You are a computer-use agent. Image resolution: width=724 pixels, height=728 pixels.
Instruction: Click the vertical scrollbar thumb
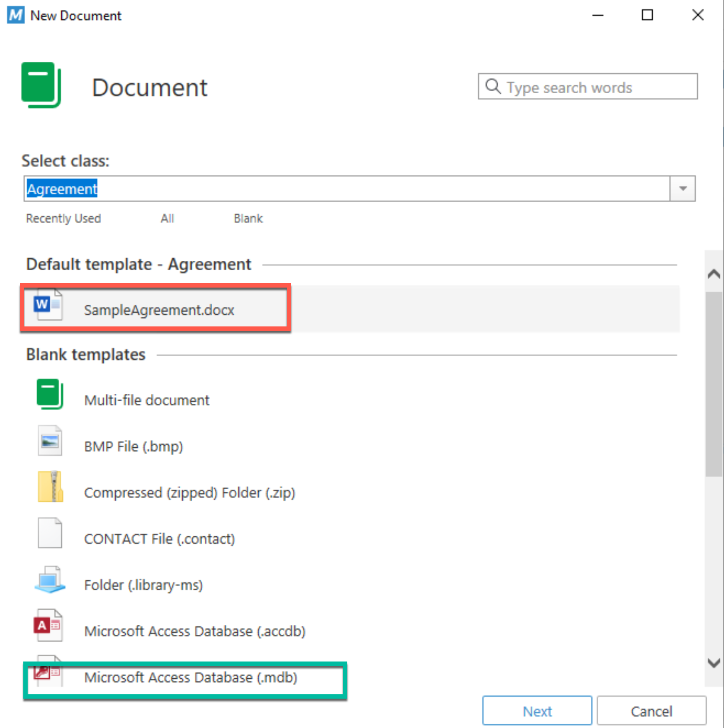[714, 384]
